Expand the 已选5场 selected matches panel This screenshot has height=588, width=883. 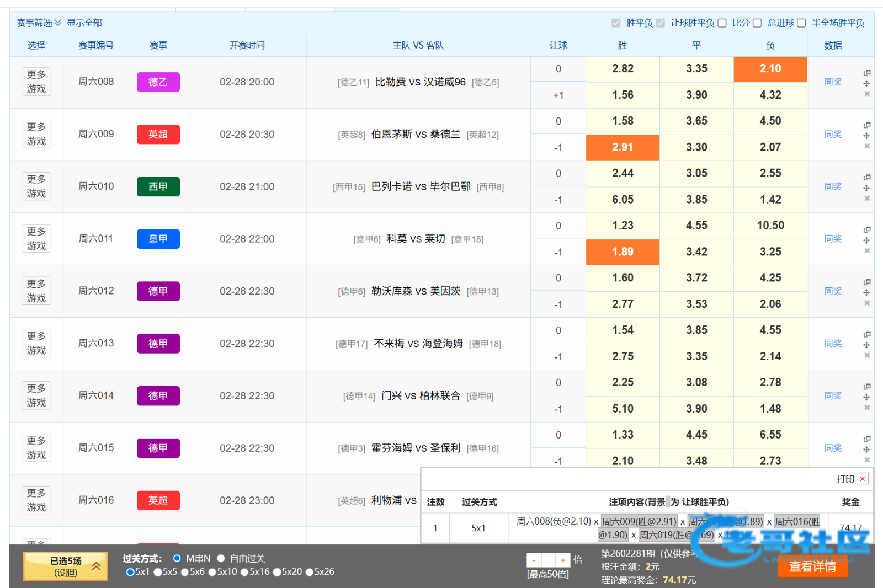click(x=65, y=566)
